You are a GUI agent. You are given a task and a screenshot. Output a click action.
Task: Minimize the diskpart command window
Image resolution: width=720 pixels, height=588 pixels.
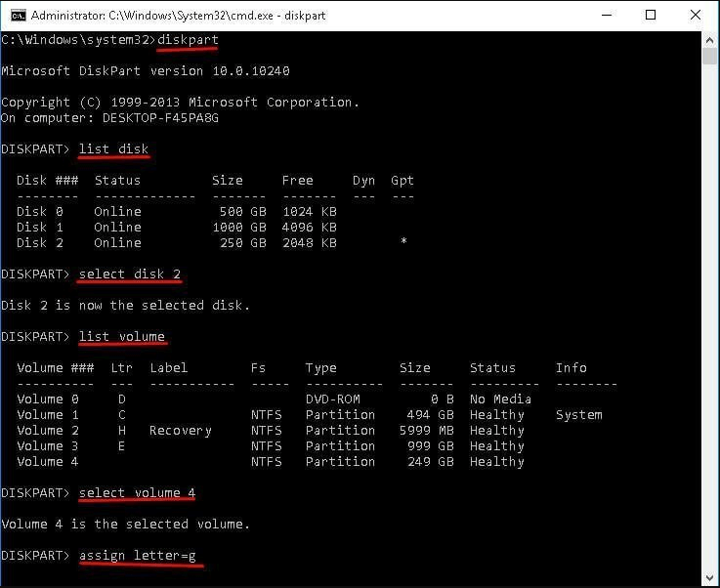[x=607, y=16]
